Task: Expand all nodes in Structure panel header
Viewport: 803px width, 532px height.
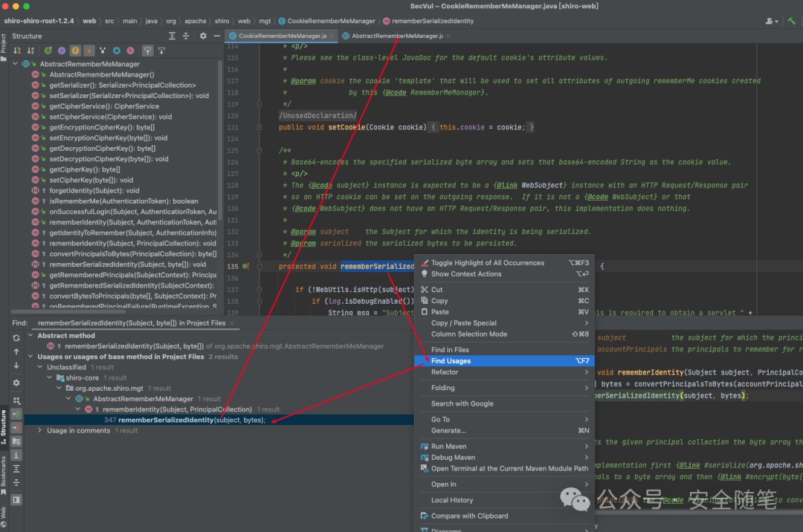Action: point(172,36)
